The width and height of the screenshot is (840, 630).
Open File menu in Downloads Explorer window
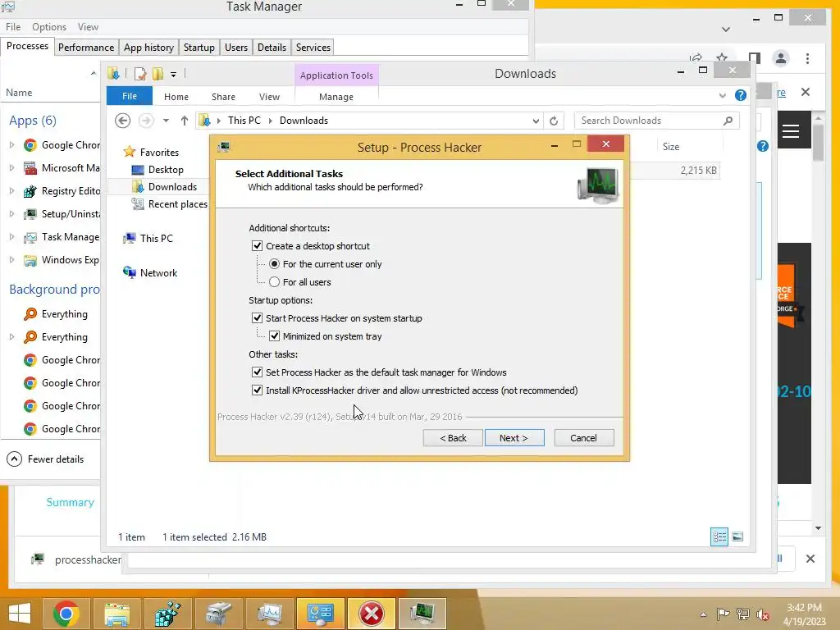click(130, 97)
